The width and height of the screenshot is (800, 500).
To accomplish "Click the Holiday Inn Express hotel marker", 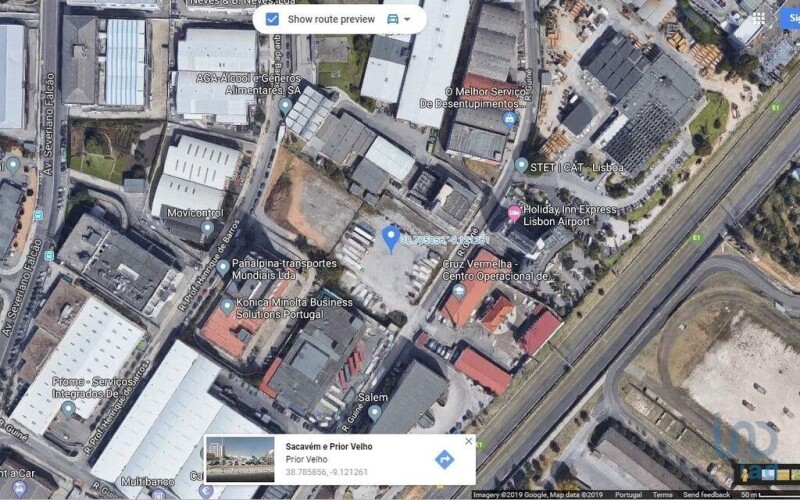I will coord(514,214).
